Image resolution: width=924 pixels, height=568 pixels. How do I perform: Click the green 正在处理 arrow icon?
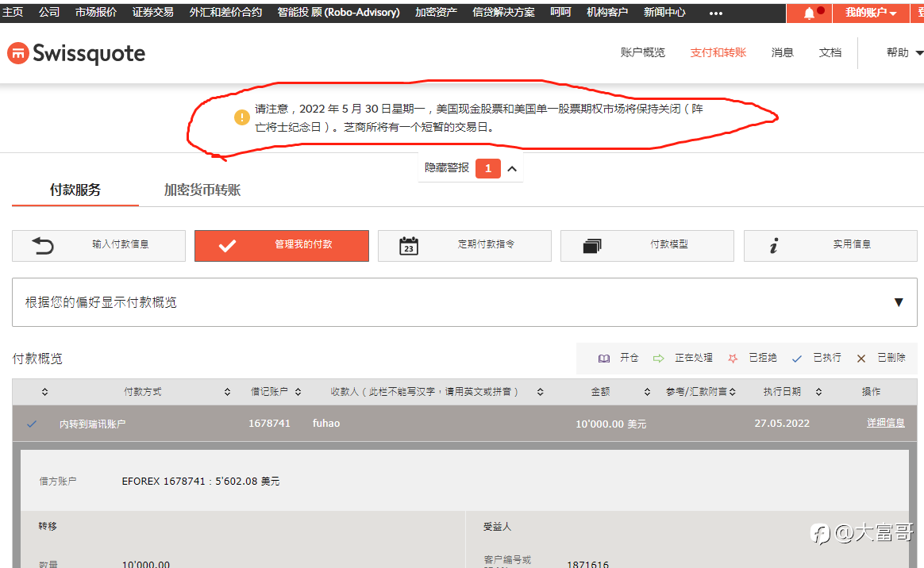click(x=658, y=359)
